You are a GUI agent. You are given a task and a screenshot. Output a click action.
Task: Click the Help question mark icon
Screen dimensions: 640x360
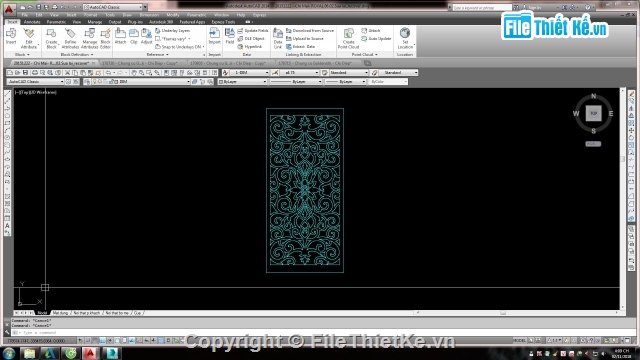click(588, 7)
